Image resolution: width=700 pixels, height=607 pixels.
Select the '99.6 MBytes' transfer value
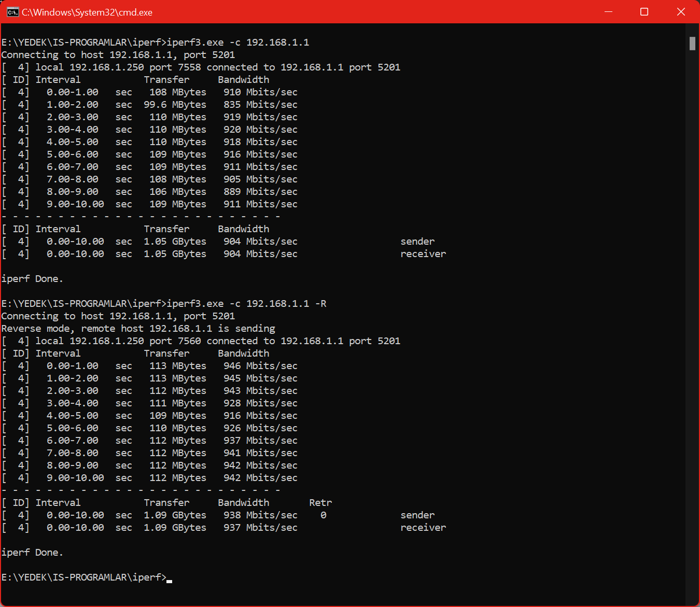coord(175,105)
